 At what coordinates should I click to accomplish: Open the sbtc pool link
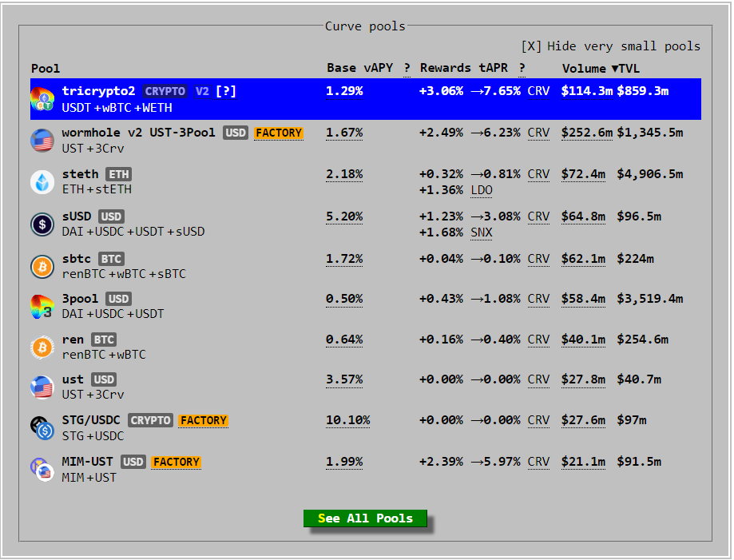tap(77, 259)
